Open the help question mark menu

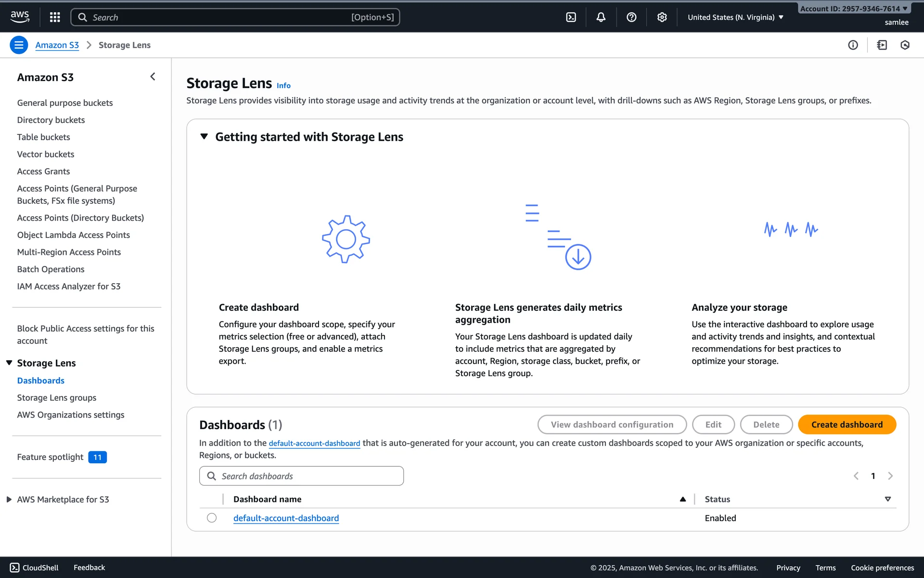[x=631, y=17]
